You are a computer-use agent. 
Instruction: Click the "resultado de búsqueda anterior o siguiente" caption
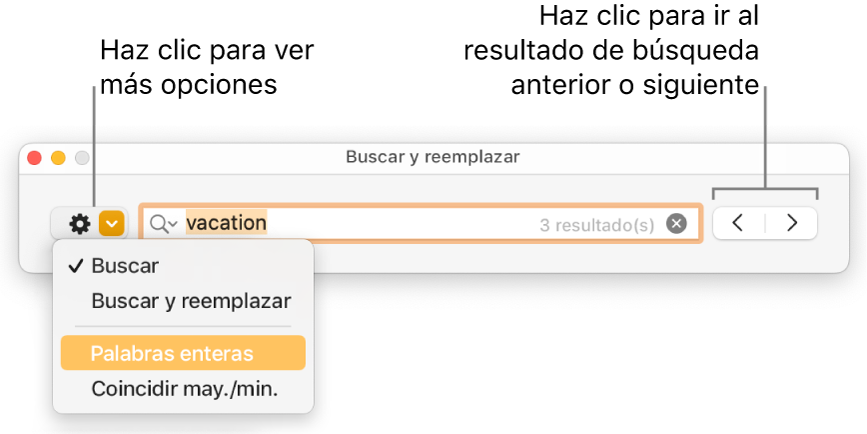point(610,51)
